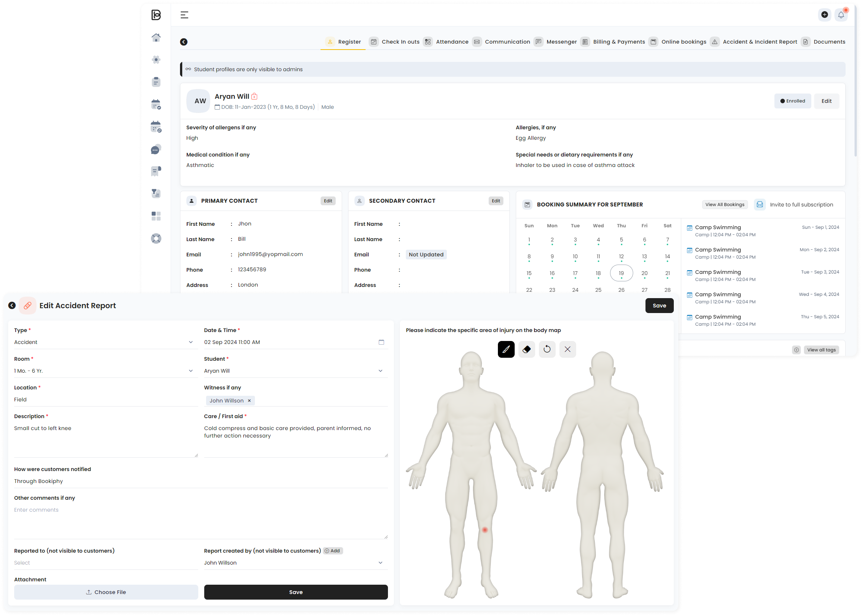Select the pen drawing tool
This screenshot has height=616, width=862.
tap(506, 349)
